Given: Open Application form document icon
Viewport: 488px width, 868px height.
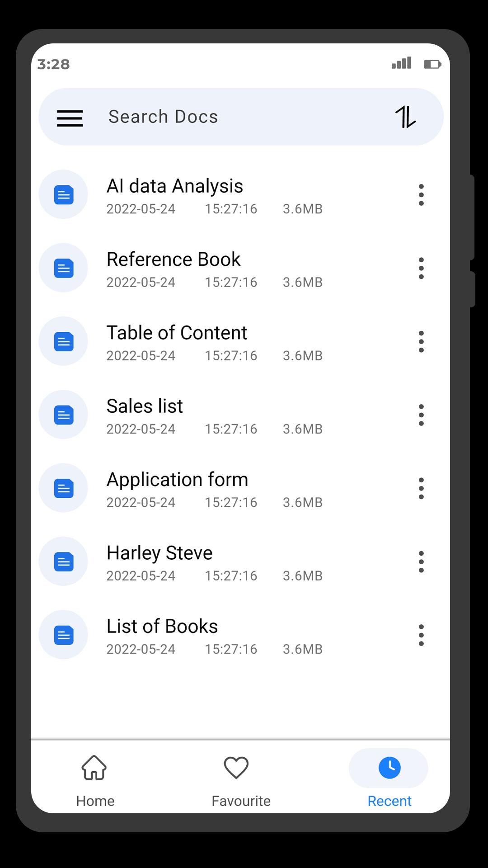Looking at the screenshot, I should pos(64,488).
